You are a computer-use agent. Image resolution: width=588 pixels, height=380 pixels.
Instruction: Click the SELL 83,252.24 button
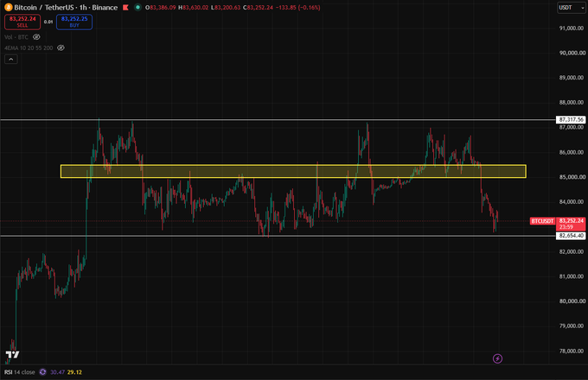(22, 22)
